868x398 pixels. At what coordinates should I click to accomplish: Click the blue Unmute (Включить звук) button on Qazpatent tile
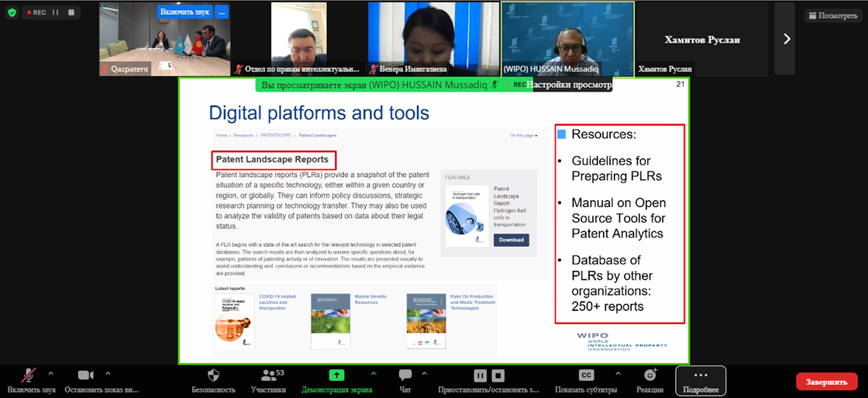coord(184,12)
